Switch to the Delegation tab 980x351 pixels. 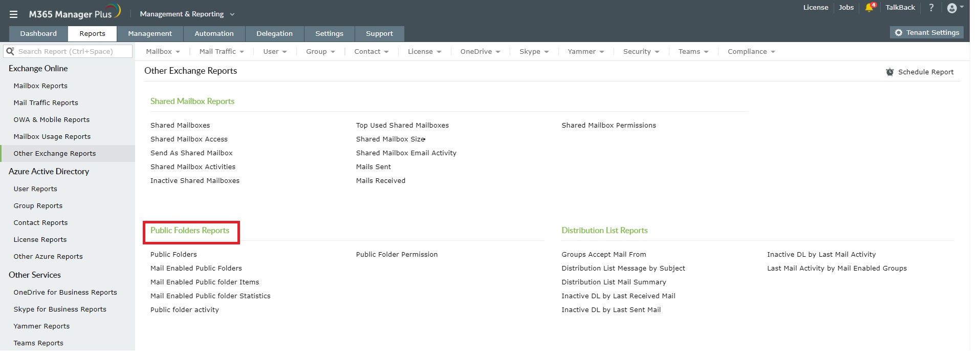pyautogui.click(x=274, y=34)
